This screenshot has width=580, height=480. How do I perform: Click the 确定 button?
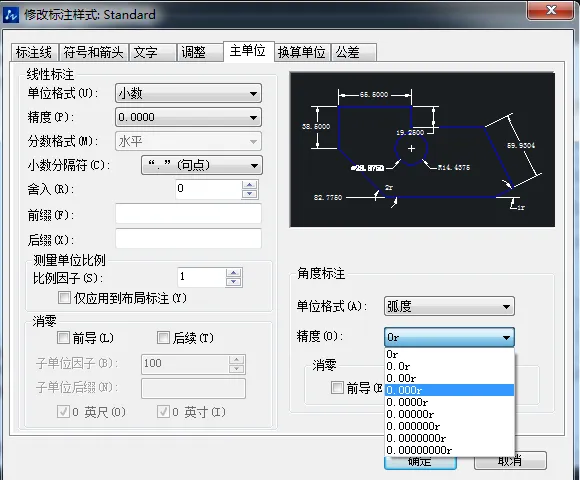(x=420, y=463)
